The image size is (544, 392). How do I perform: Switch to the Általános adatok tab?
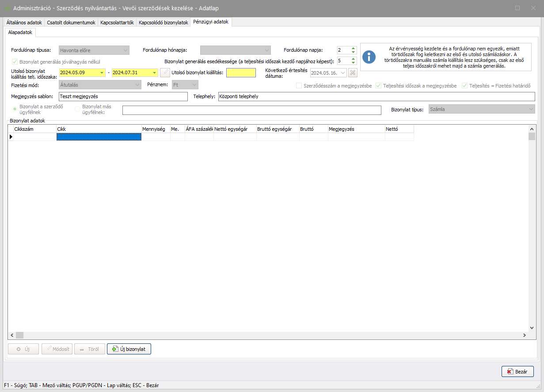point(24,23)
